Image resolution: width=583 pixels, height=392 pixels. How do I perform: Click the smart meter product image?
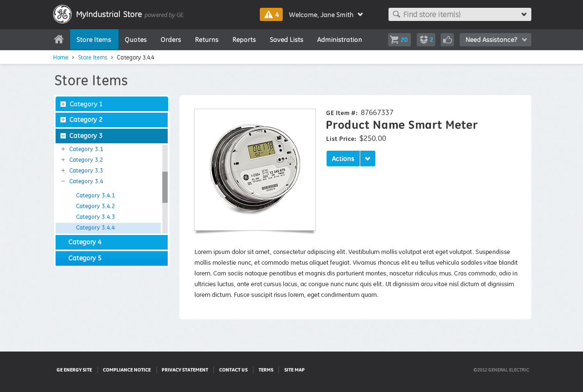click(x=255, y=170)
